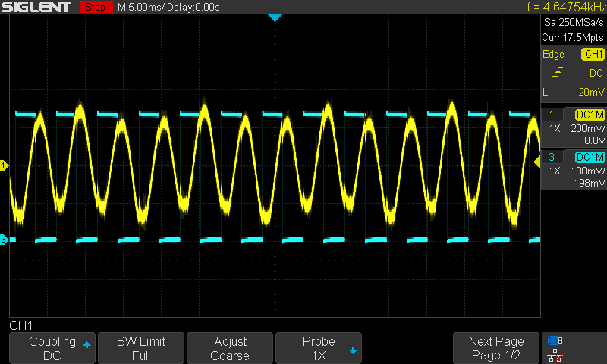
Task: Click the Edge trigger type label
Action: coord(553,54)
